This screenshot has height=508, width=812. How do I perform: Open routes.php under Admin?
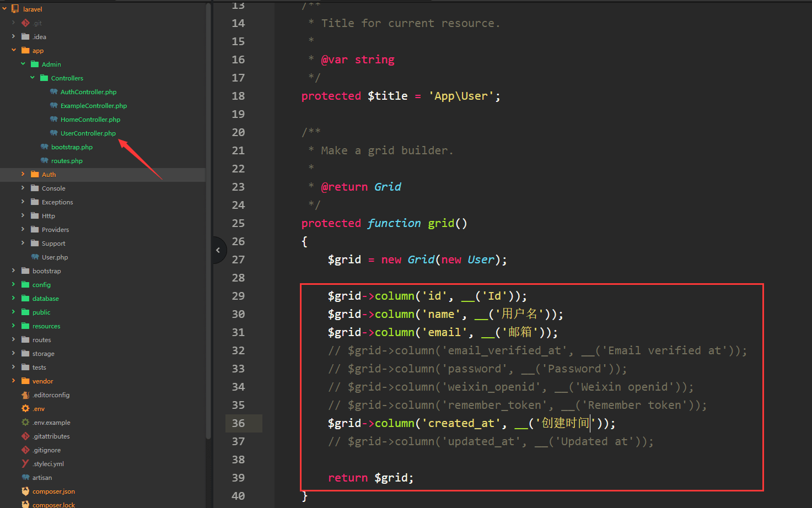(67, 161)
